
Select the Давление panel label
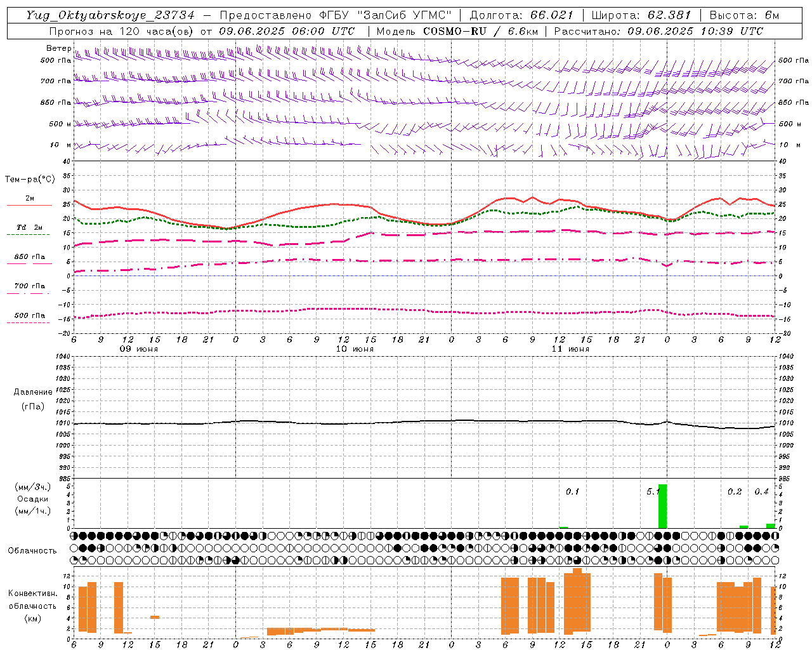[x=33, y=392]
